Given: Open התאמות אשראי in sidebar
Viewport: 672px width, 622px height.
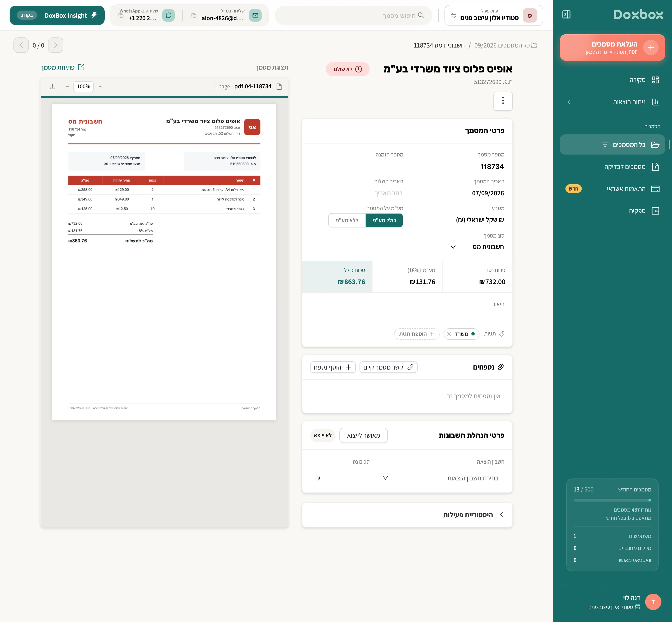Looking at the screenshot, I should click(612, 189).
